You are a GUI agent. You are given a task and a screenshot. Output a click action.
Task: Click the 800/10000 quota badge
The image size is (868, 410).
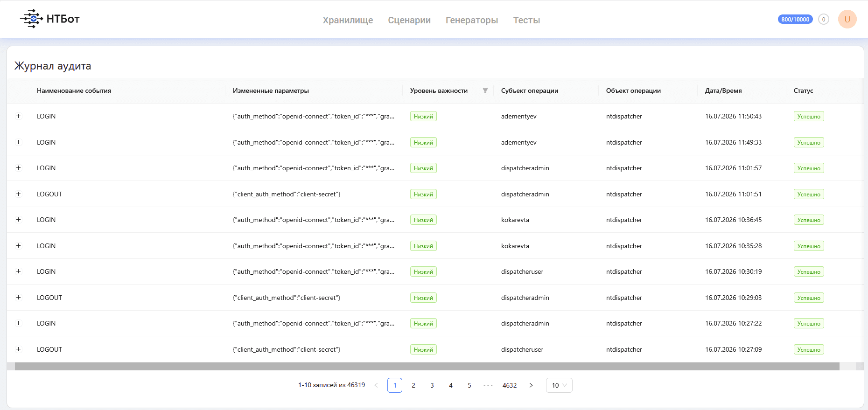tap(795, 20)
